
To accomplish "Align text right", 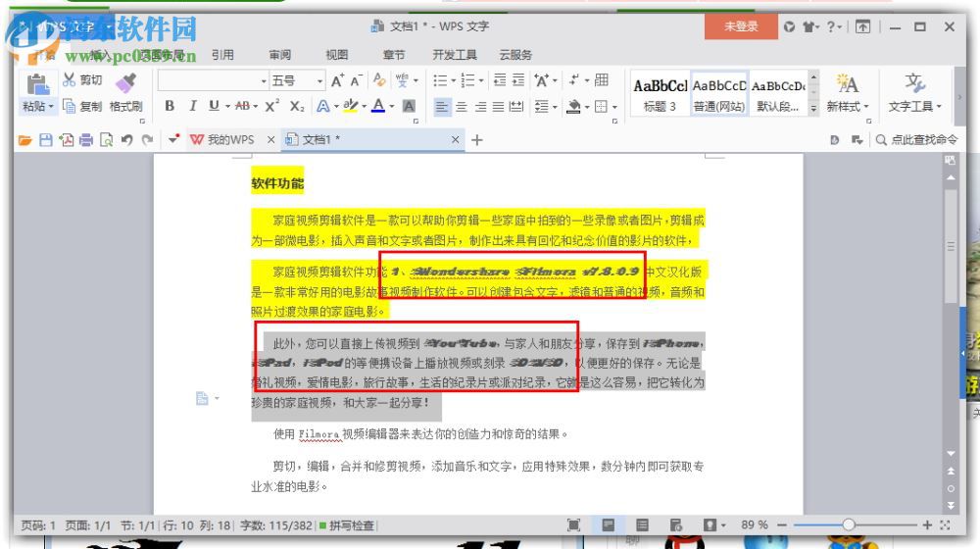I will pos(480,107).
